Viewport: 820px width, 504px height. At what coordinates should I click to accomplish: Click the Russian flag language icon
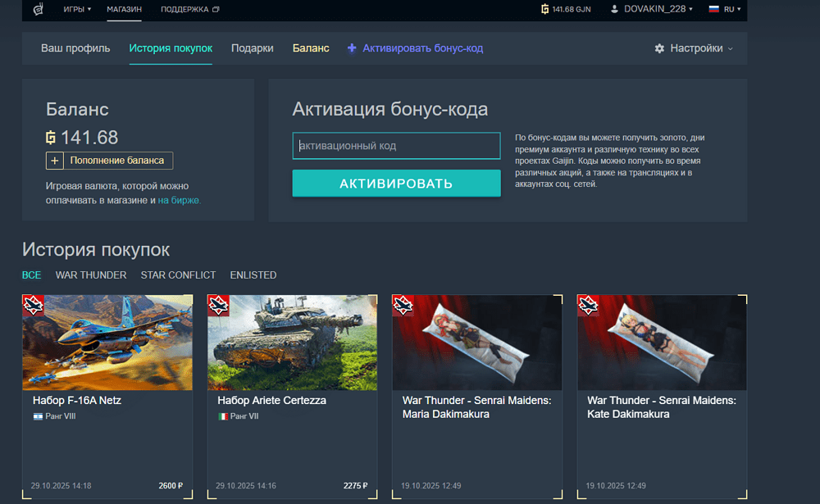tap(713, 9)
